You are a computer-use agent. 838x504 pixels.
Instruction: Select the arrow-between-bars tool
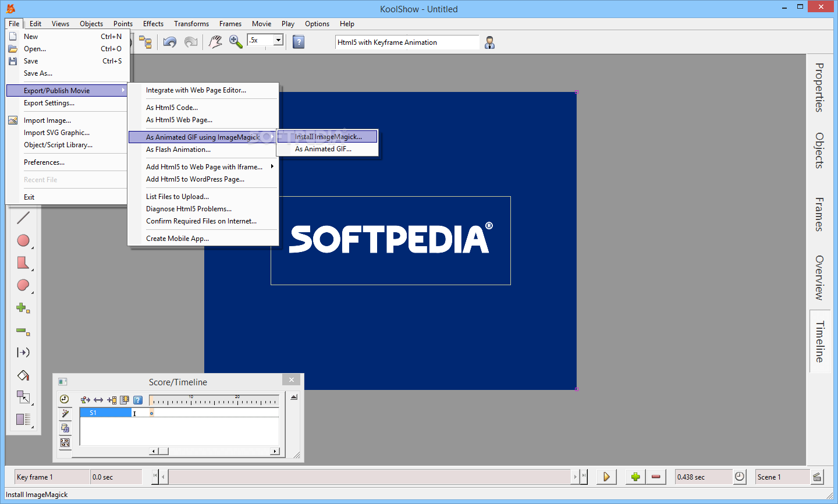(x=23, y=352)
